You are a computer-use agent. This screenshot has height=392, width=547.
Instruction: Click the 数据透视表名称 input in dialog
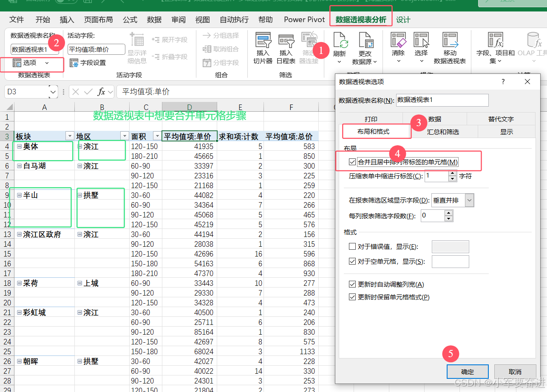(x=442, y=100)
